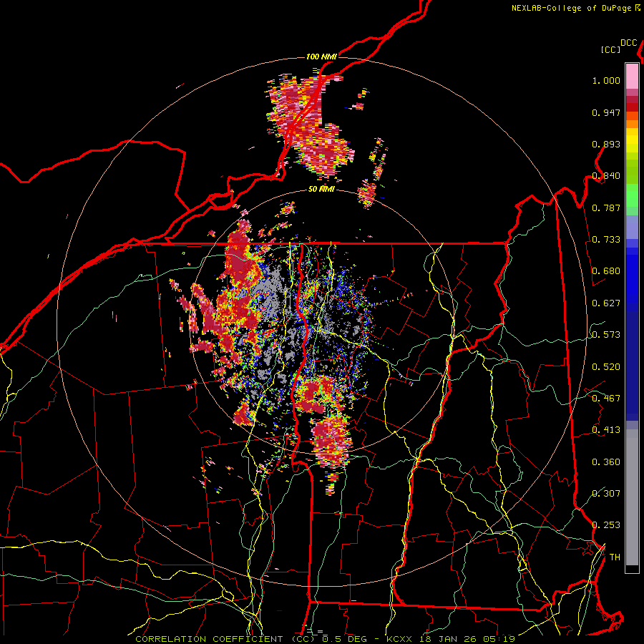Click the pink top of the color bar
The width and height of the screenshot is (644, 644).
[x=632, y=76]
